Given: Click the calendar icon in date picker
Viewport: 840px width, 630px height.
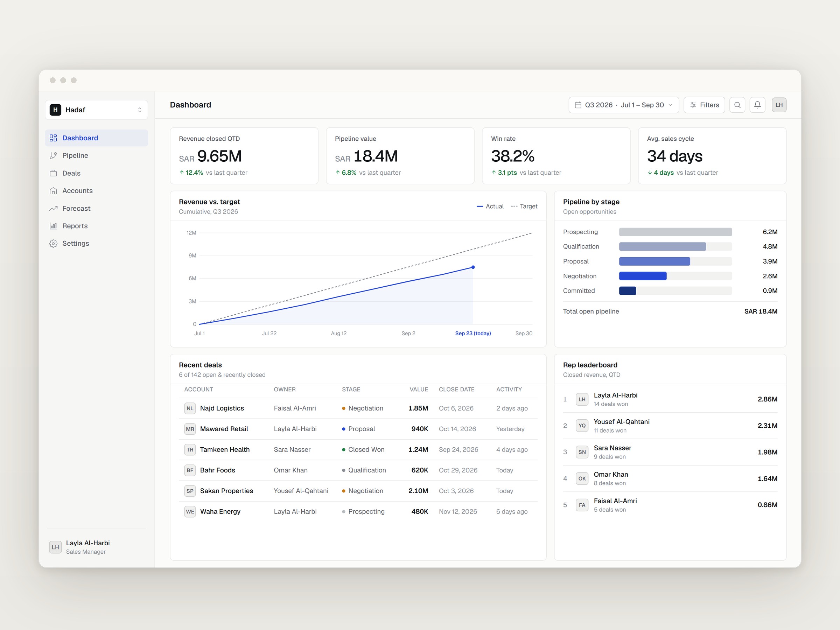Looking at the screenshot, I should pyautogui.click(x=578, y=105).
